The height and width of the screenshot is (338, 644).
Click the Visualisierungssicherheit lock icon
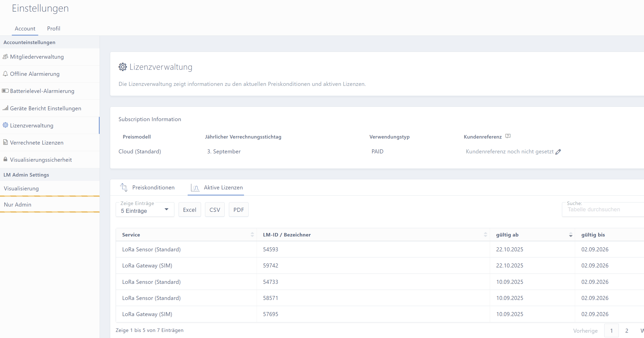(5, 159)
